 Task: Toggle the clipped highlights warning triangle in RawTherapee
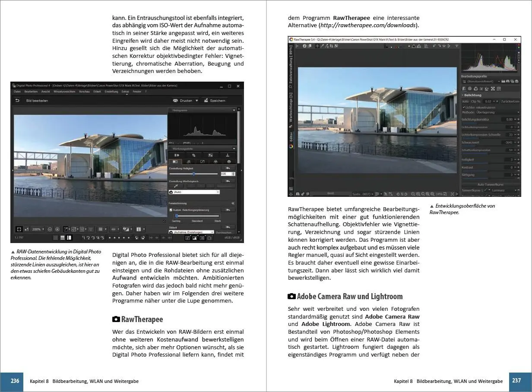pyautogui.click(x=419, y=46)
